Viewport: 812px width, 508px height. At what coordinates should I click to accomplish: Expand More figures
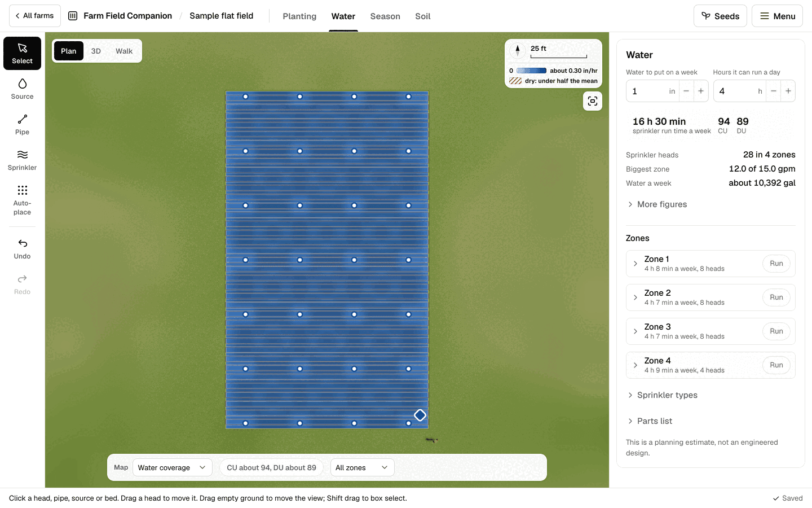pyautogui.click(x=657, y=204)
